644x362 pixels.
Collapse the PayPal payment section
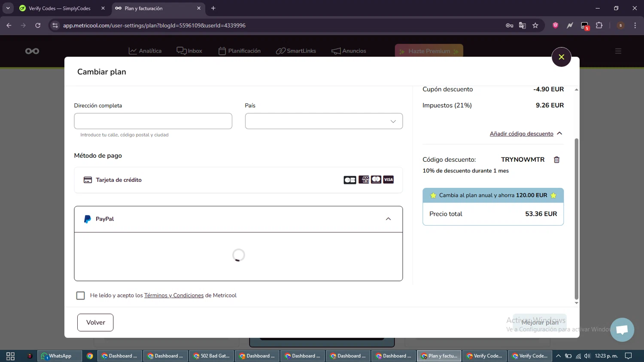pos(388,219)
